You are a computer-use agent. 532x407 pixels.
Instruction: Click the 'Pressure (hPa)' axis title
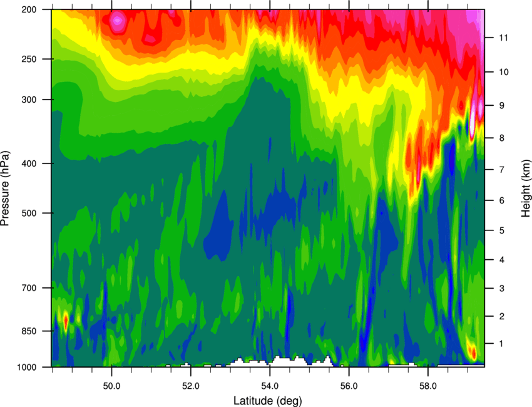pyautogui.click(x=5, y=188)
